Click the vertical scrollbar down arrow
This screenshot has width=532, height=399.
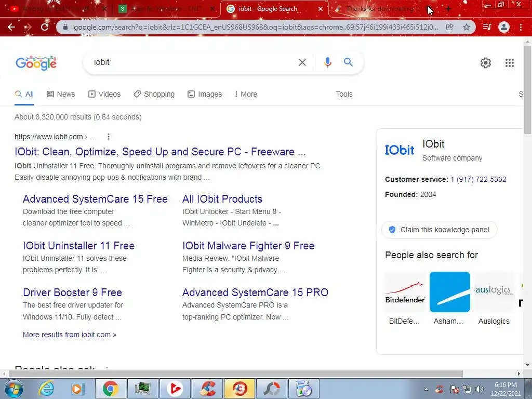(527, 365)
